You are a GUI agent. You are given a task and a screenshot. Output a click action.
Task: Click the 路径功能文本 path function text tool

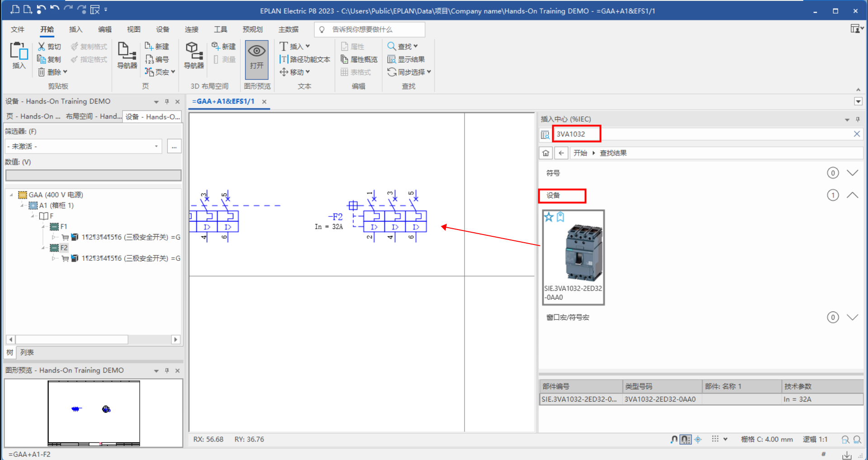pyautogui.click(x=305, y=59)
